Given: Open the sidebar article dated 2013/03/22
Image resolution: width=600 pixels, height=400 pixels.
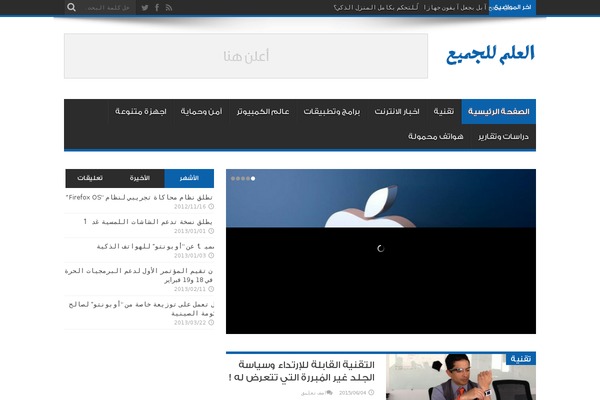Looking at the screenshot, I should tap(141, 309).
